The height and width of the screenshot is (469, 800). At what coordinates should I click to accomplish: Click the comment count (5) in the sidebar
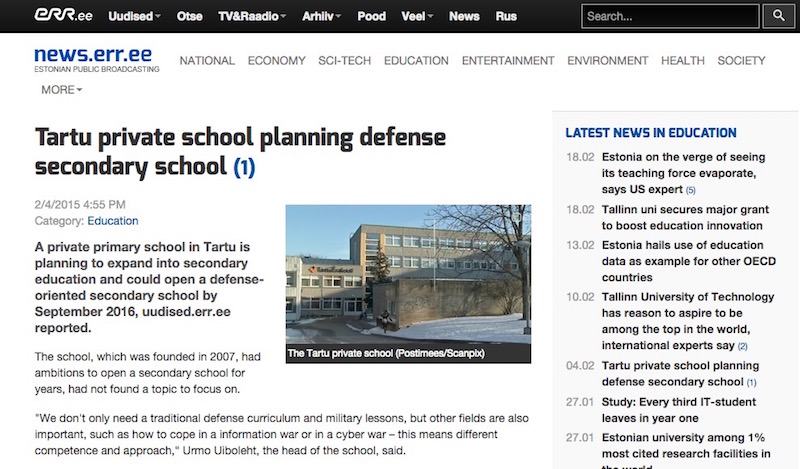pyautogui.click(x=690, y=190)
